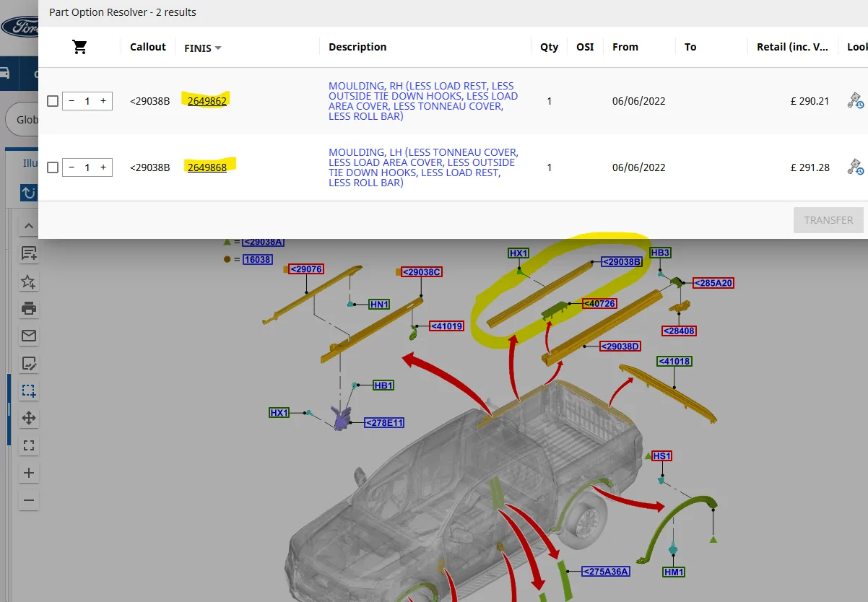Click the vehicle car icon in blue bar
The image size is (868, 602).
(4, 73)
